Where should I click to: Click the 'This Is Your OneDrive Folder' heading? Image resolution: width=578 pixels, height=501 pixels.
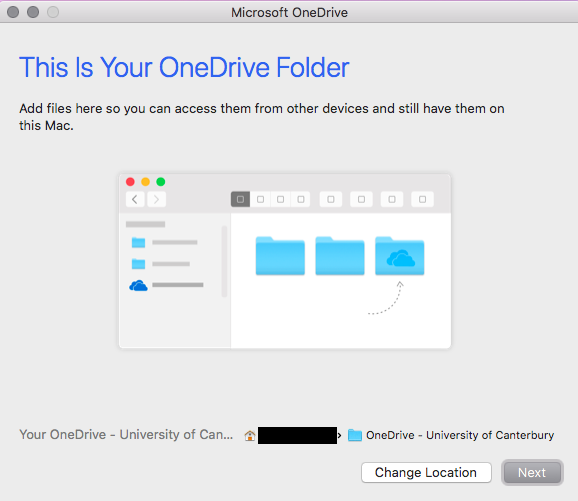pos(184,67)
